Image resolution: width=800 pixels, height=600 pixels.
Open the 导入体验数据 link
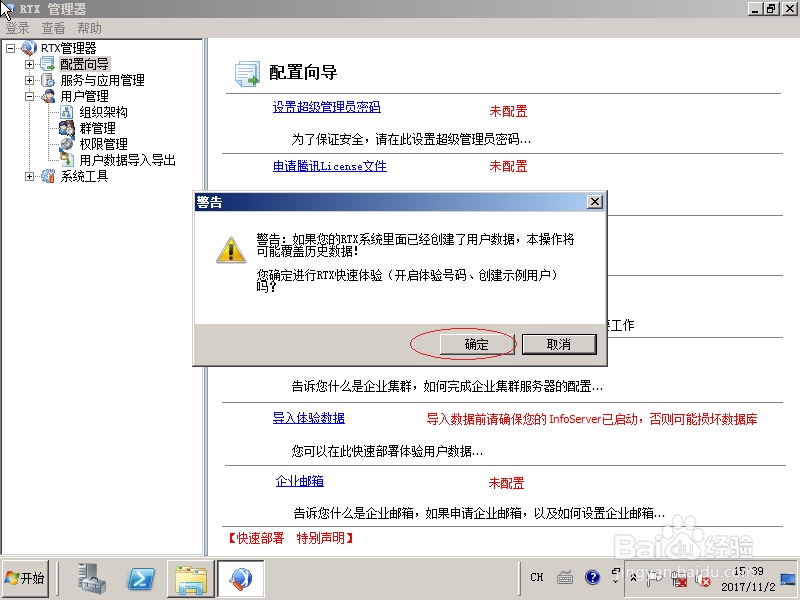309,418
